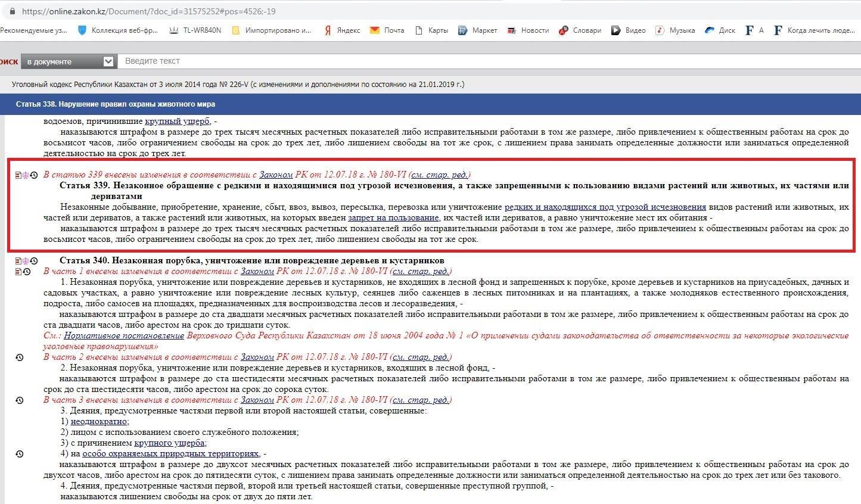Image resolution: width=861 pixels, height=504 pixels.
Task: Open 'запрет на пользование' link
Action: [393, 218]
